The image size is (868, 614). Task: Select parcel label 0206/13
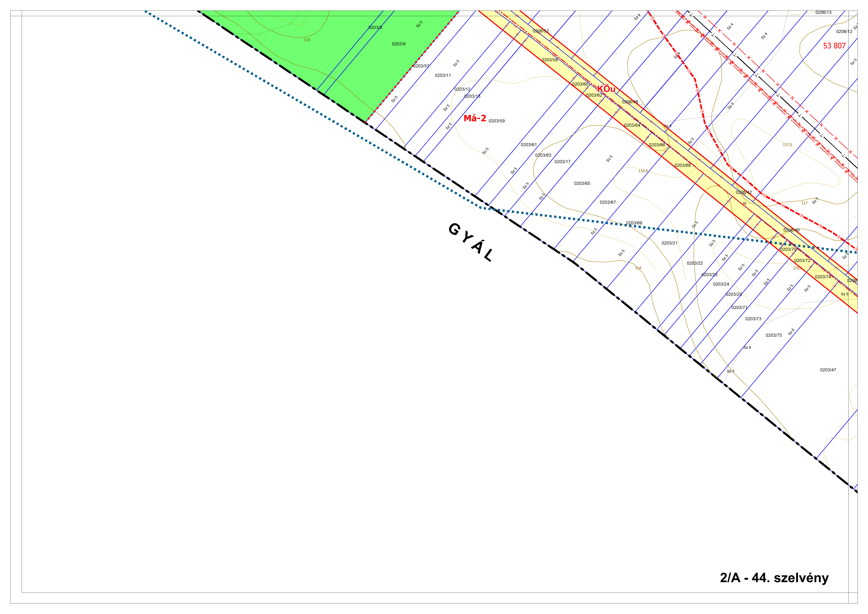823,12
